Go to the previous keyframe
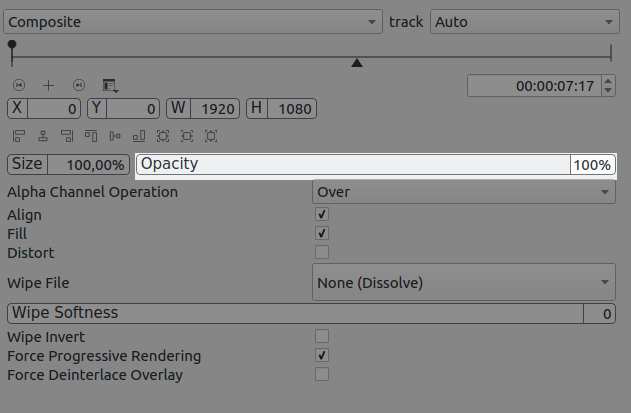Viewport: 631px width, 413px height. (x=19, y=86)
